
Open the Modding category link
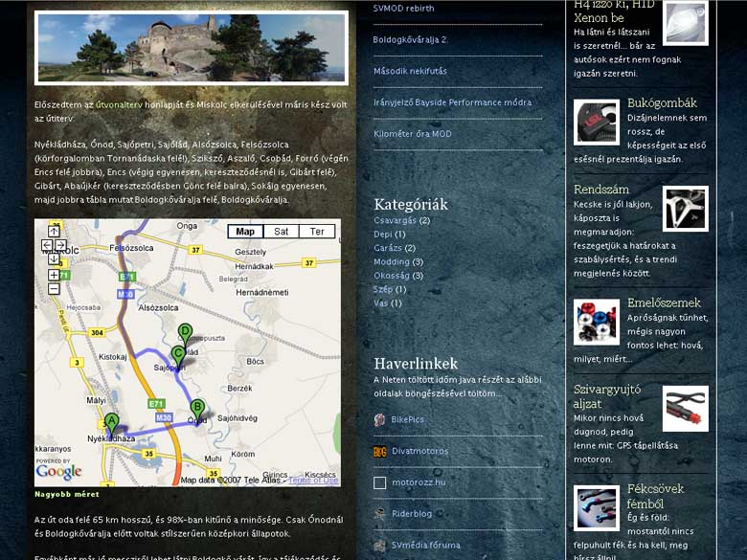(x=391, y=261)
